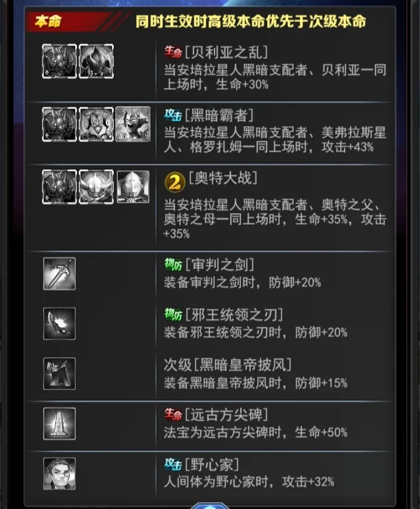Tap the 贝利亚 portrait in 贝利亚之乱 row
The image size is (420, 509).
(x=96, y=61)
